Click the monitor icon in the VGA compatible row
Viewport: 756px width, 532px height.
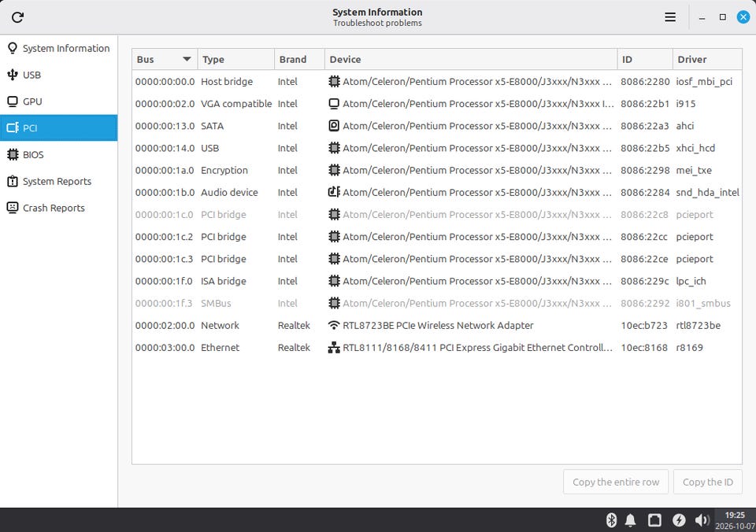click(334, 104)
